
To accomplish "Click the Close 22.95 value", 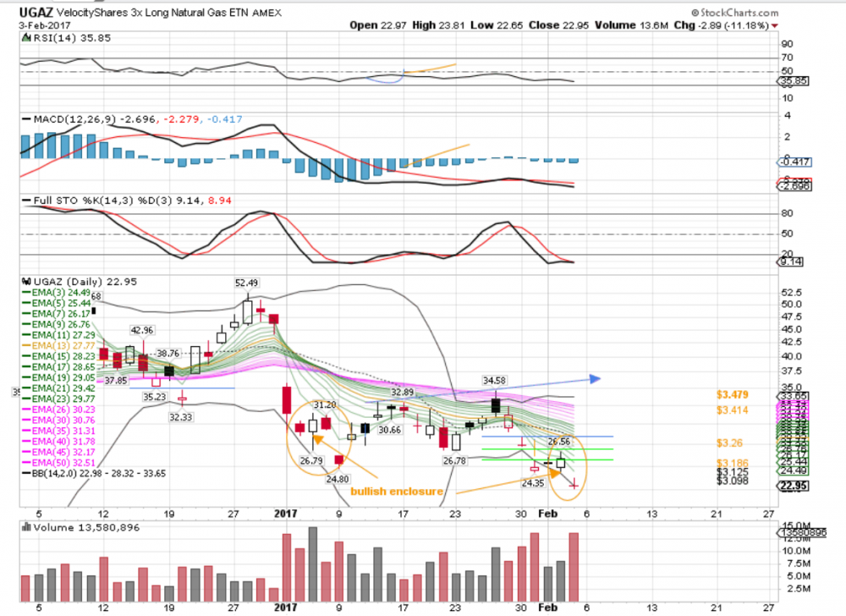I will point(558,25).
